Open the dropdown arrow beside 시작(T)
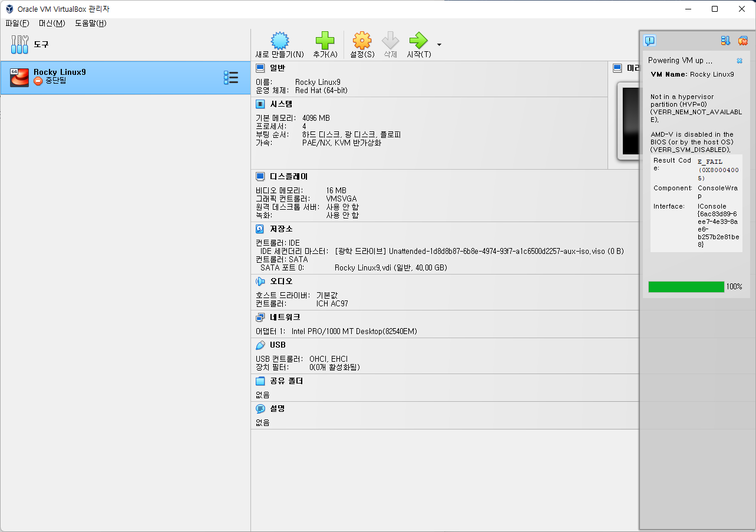 [x=439, y=45]
